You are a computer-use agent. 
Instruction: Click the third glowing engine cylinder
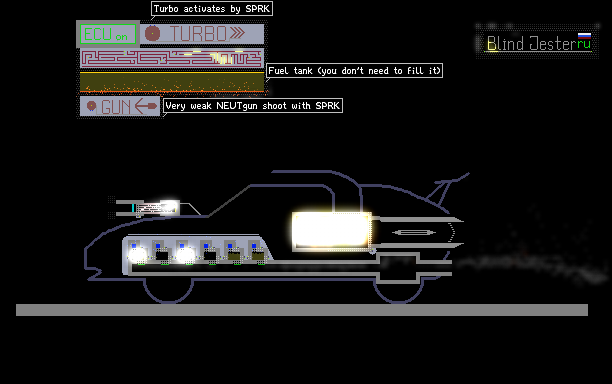click(x=185, y=254)
